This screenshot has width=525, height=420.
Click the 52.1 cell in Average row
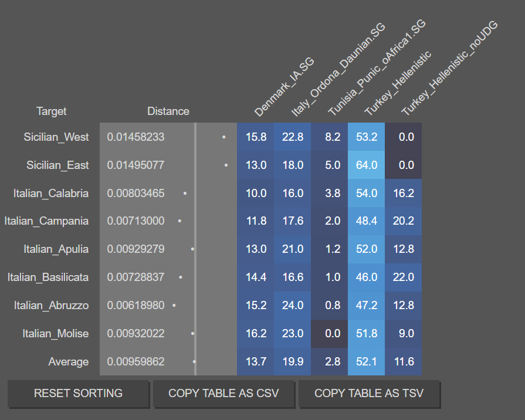tap(366, 362)
